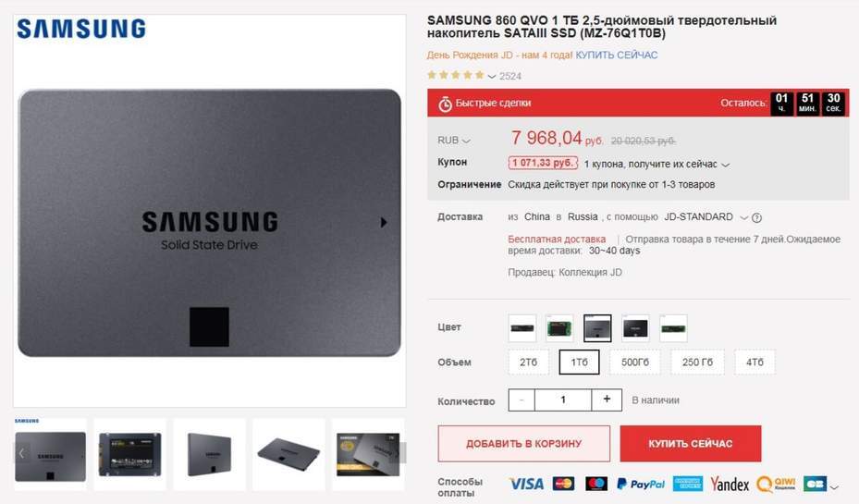859x504 pixels.
Task: Click the American Express payment icon
Action: click(x=688, y=484)
